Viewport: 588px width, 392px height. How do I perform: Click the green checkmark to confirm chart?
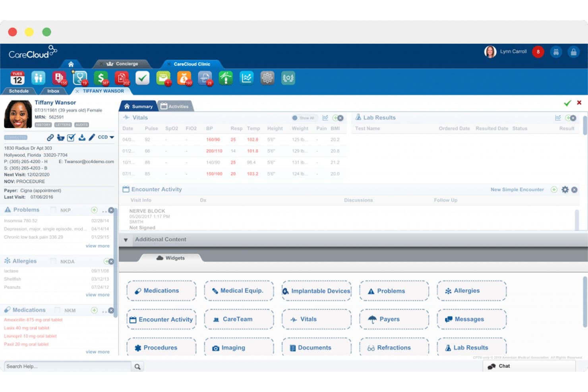coord(567,103)
